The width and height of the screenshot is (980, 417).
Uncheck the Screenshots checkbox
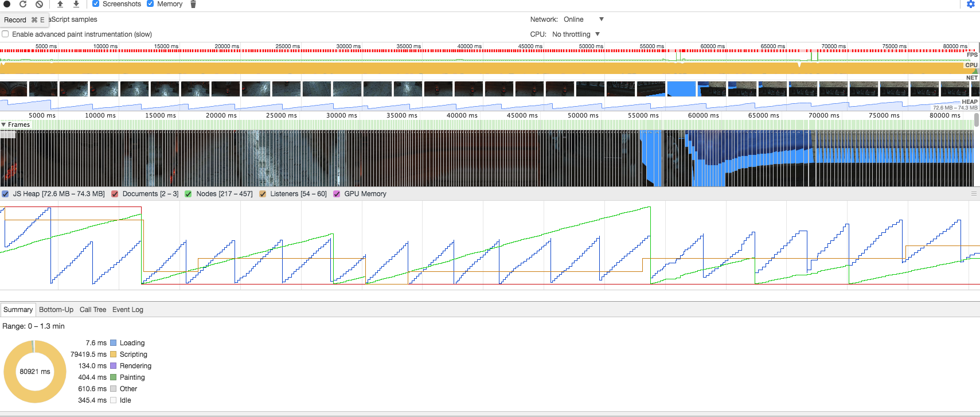(x=96, y=3)
